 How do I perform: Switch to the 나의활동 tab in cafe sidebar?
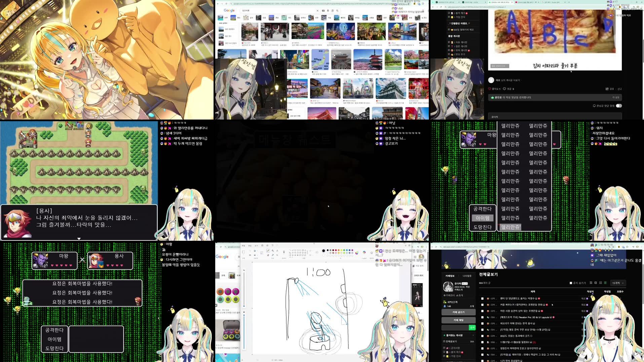(x=467, y=276)
